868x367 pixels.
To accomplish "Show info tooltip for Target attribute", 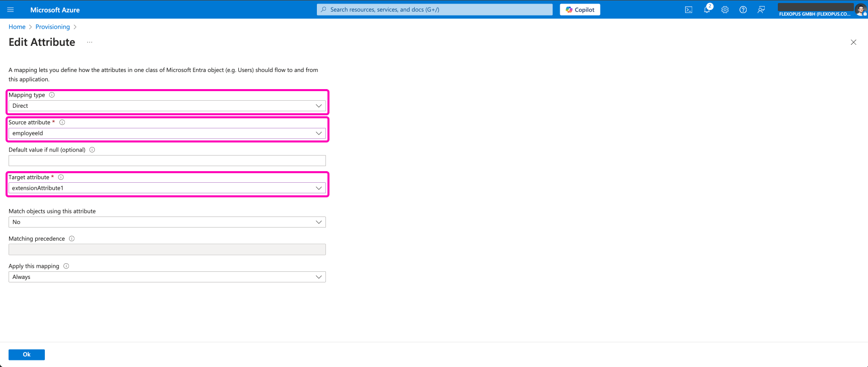I will tap(61, 177).
